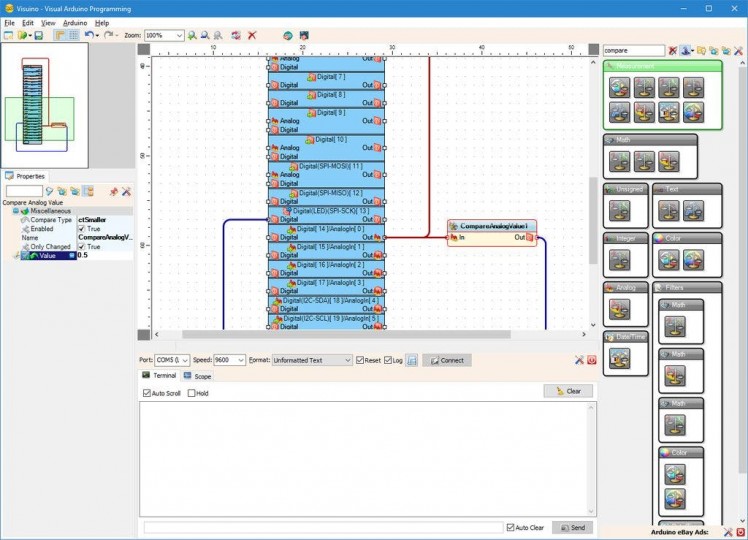748x540 pixels.
Task: Uncheck the Auto Scroll checkbox
Action: 147,393
